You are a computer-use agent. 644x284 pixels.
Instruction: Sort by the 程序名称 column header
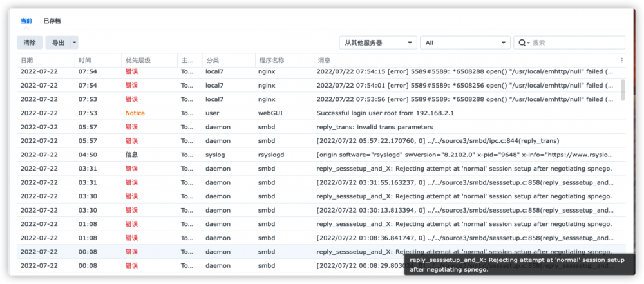point(285,61)
